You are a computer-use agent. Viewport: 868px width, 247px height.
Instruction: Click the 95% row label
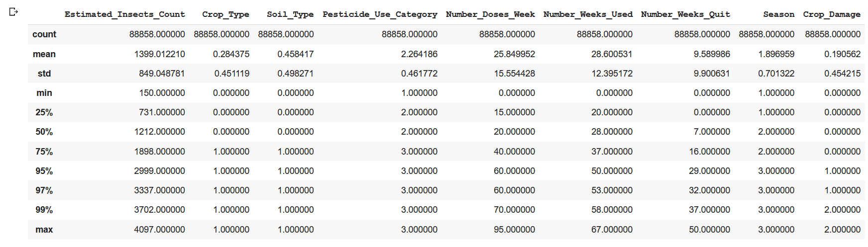tap(44, 171)
